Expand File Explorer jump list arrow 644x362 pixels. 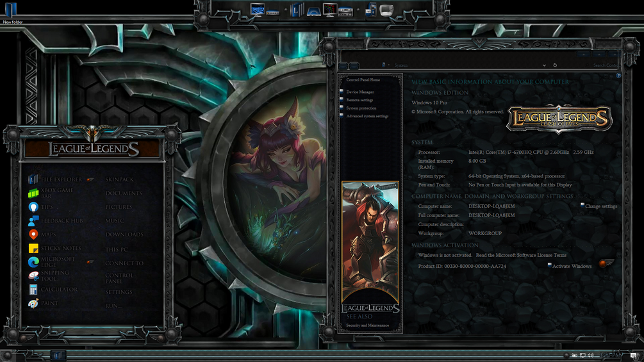[90, 179]
